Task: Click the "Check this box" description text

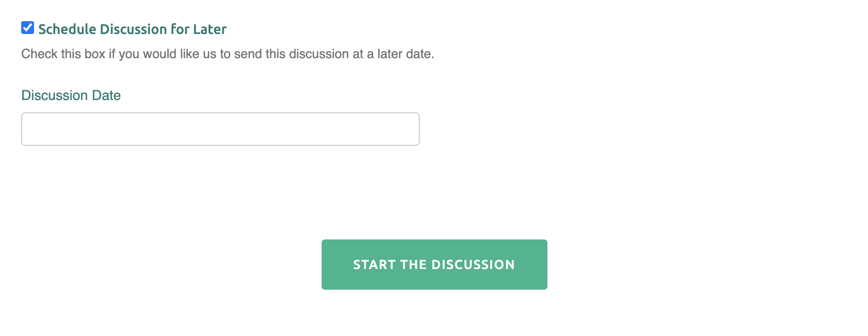Action: [227, 54]
